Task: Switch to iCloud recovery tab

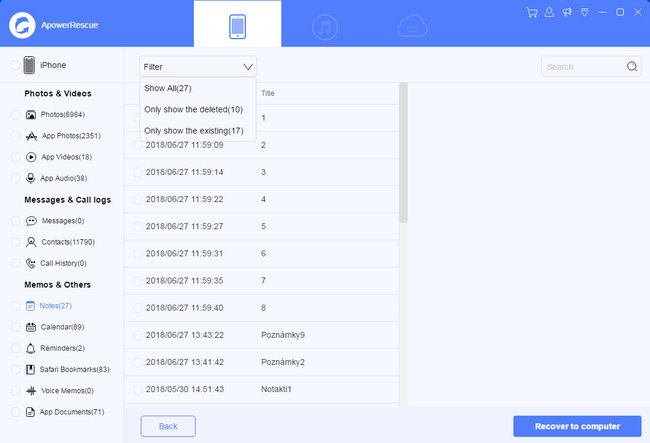Action: click(x=412, y=27)
